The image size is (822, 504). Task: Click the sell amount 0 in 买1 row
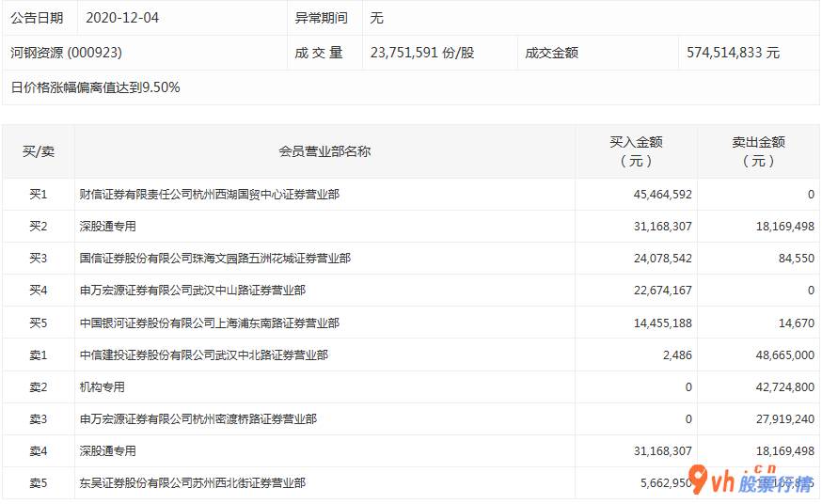tap(811, 195)
